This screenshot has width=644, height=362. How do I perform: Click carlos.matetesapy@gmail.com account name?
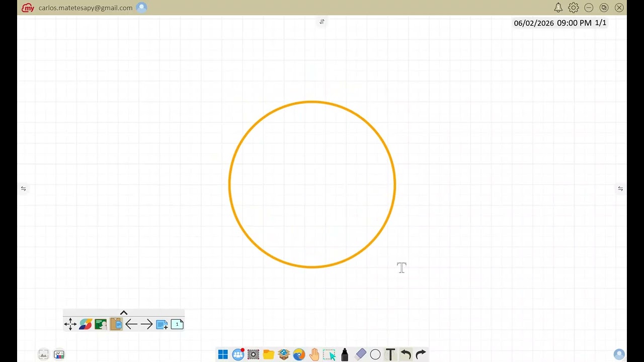pyautogui.click(x=86, y=8)
